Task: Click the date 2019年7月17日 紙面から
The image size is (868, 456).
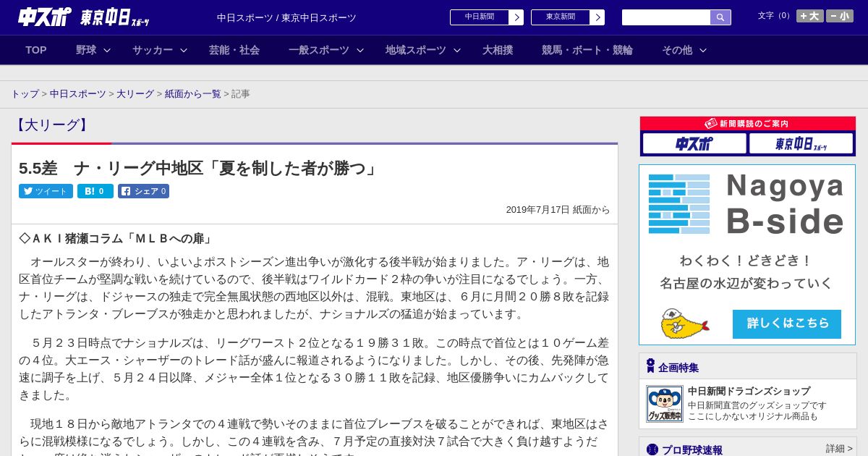Action: point(558,210)
